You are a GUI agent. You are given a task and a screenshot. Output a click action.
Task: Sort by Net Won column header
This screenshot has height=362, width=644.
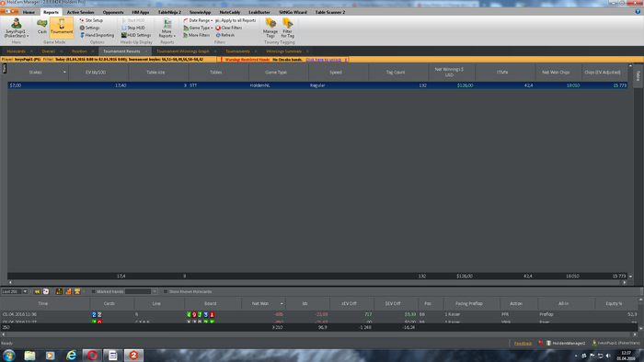pos(260,303)
